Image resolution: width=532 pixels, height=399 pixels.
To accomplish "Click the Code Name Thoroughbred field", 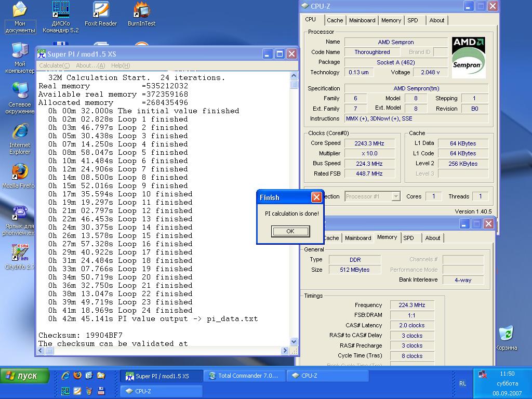I will click(x=372, y=52).
